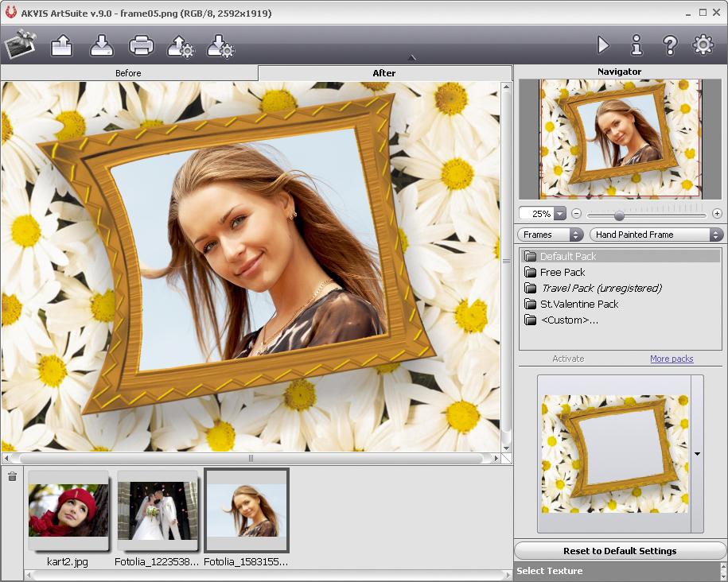Click the Save image toolbar icon
This screenshot has width=728, height=582.
[x=102, y=46]
